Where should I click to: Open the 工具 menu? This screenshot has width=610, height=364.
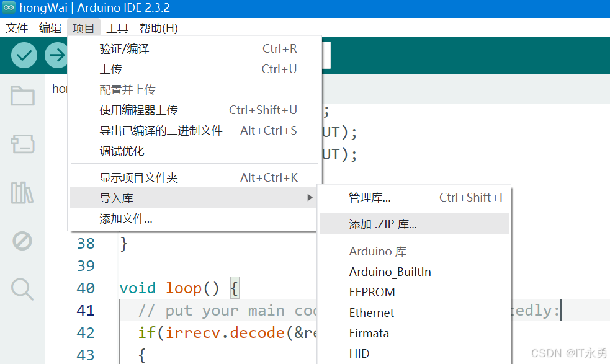click(117, 28)
